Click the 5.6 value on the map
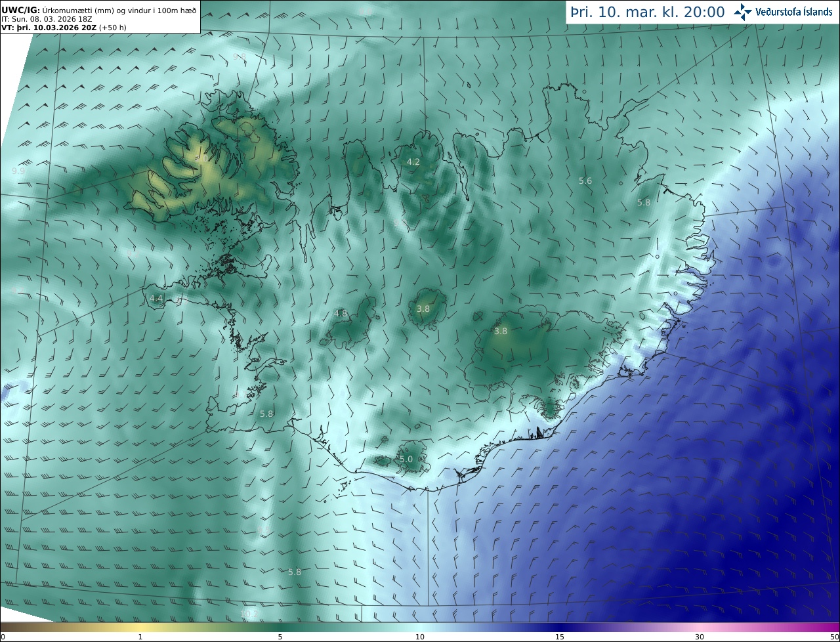Viewport: 840px width, 642px height. click(x=585, y=181)
